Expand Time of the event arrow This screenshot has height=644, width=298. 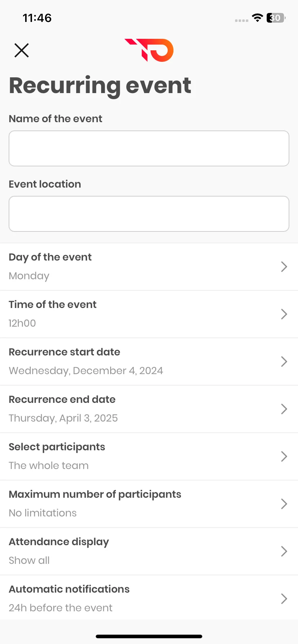pos(284,314)
